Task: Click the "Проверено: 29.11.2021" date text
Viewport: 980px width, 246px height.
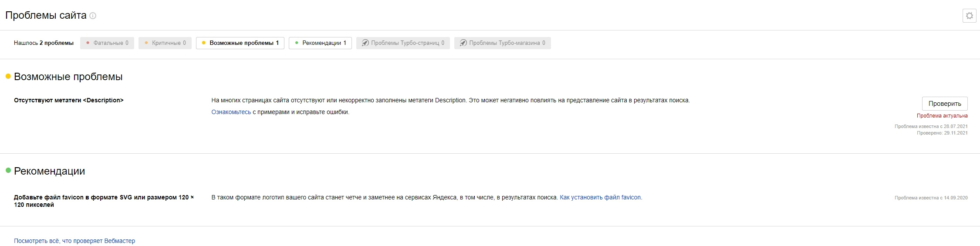Action: (x=942, y=133)
